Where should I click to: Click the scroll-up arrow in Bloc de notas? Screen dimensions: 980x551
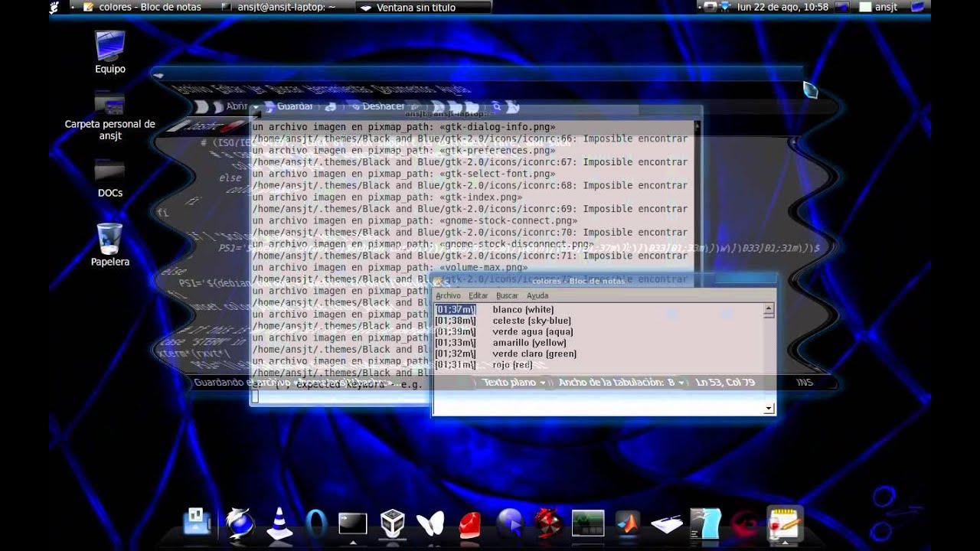769,310
